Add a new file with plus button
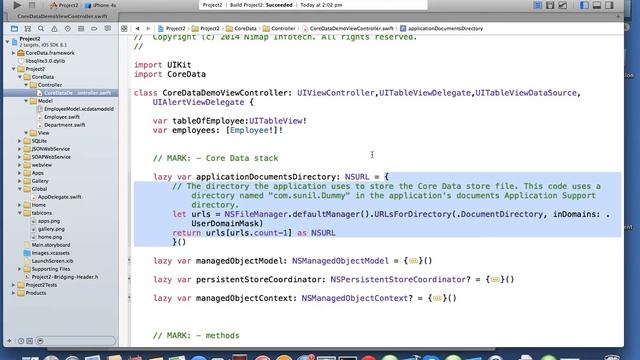The height and width of the screenshot is (360, 640). [x=9, y=341]
